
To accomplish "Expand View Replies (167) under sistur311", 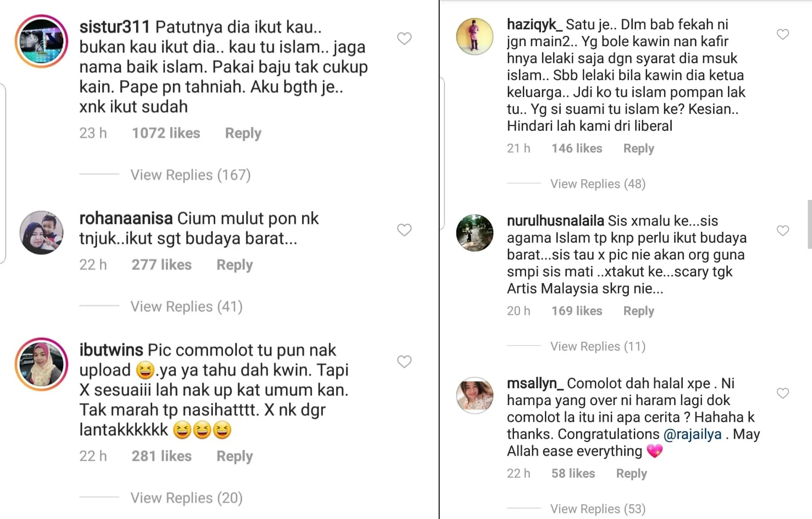I will pos(190,175).
